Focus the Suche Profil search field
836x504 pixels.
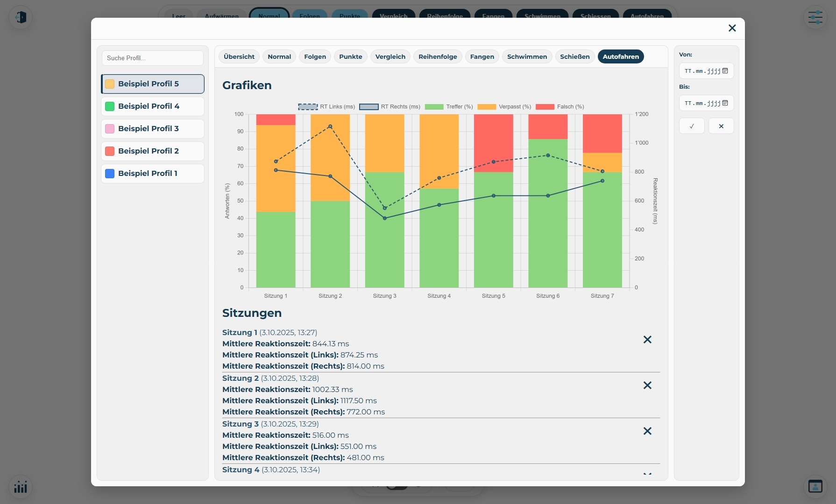pos(153,58)
